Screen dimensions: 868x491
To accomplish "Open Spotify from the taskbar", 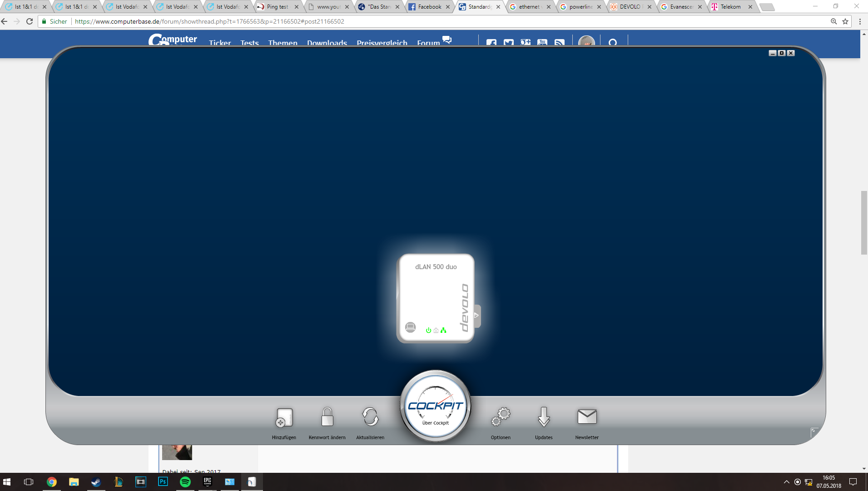I will (x=185, y=482).
